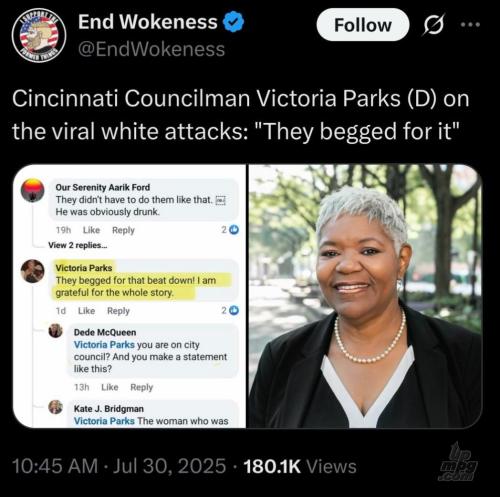Image resolution: width=500 pixels, height=497 pixels.
Task: Open the portrait photo of woman
Action: coord(365,296)
